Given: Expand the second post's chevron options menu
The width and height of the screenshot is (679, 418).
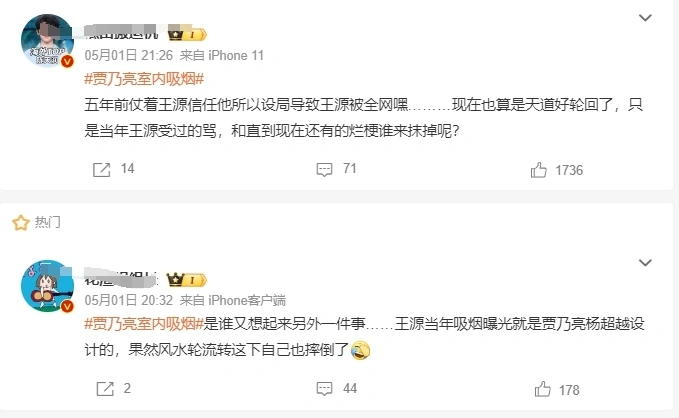Looking at the screenshot, I should [x=644, y=262].
